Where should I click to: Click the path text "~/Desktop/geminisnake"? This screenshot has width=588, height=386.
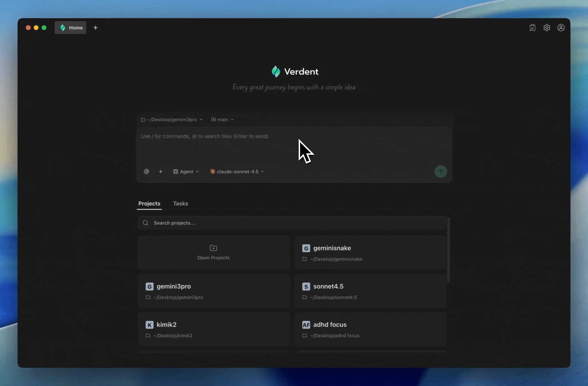coord(336,259)
